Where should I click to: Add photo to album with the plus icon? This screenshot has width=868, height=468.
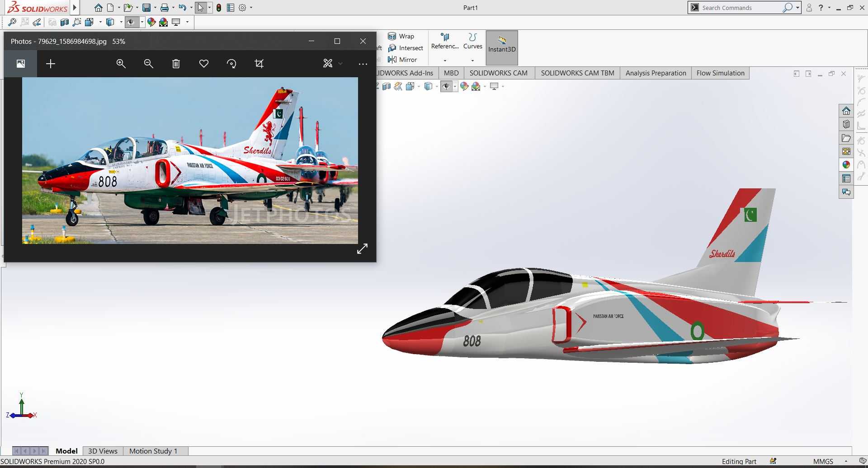coord(51,64)
